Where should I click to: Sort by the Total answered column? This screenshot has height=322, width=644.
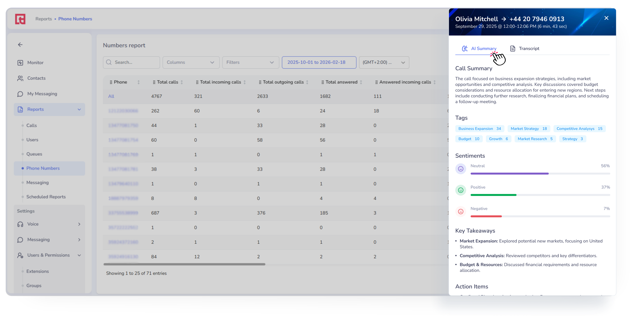(361, 82)
